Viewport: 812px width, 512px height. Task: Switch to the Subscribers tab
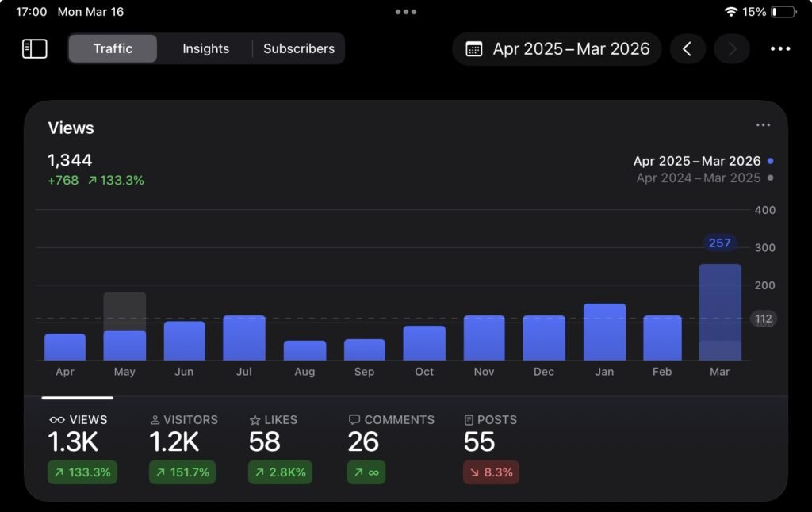coord(299,48)
